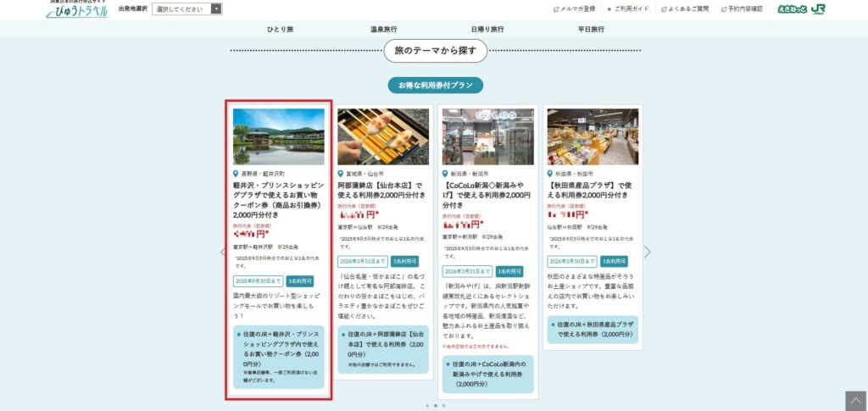Select 温泉旅行 menu item
Viewport: 868px width, 411px height.
pos(384,30)
